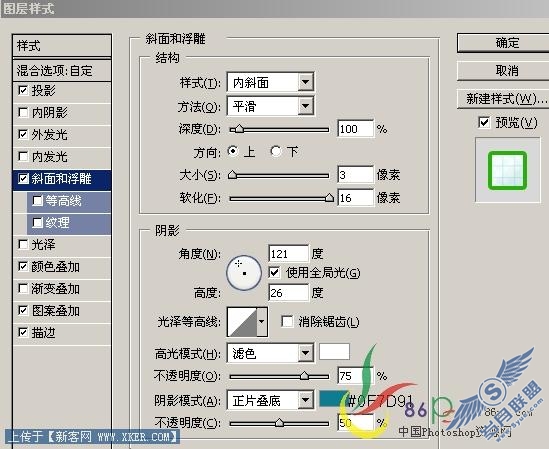
Task: Click the 确定 OK button
Action: click(x=507, y=43)
